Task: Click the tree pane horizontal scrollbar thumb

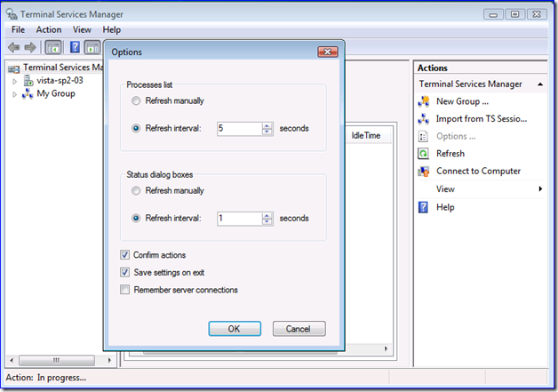Action: click(x=57, y=360)
